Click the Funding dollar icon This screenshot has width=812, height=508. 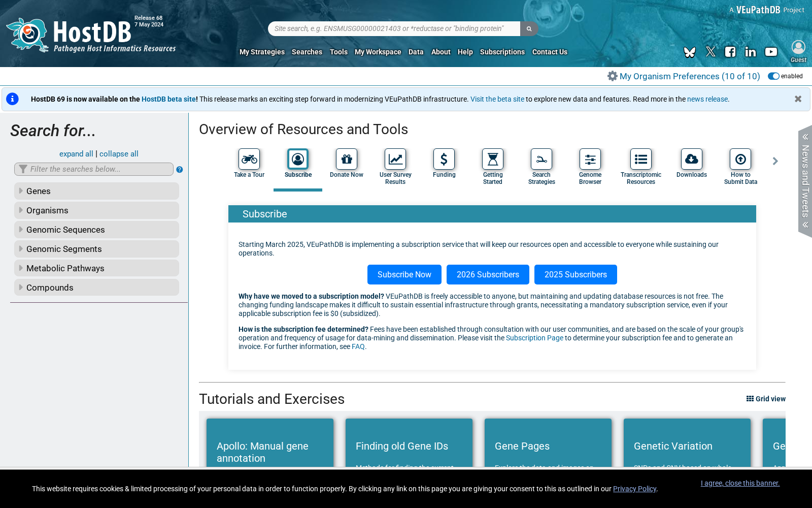444,159
